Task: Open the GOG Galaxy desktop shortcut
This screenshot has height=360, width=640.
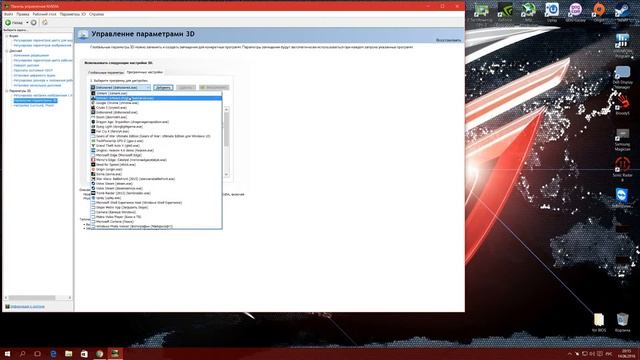Action: (576, 11)
